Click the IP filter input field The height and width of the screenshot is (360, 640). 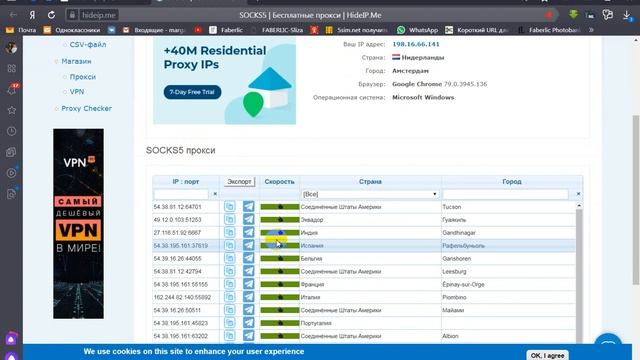pyautogui.click(x=181, y=194)
